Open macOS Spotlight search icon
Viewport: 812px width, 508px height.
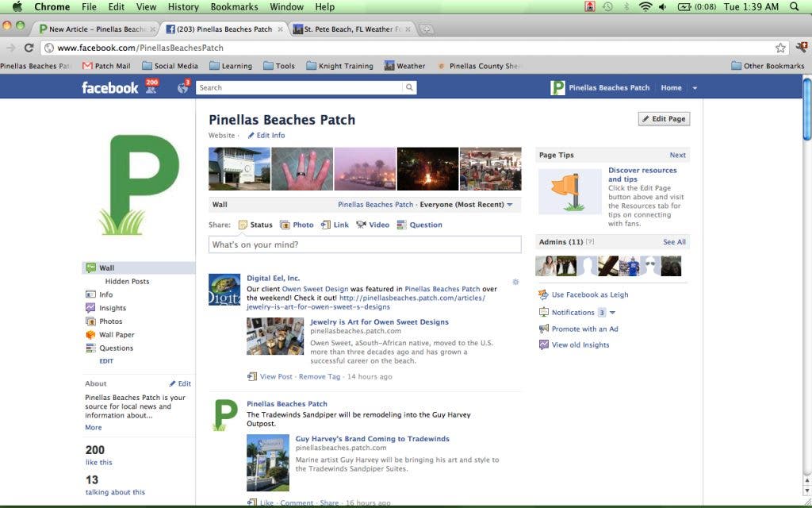pyautogui.click(x=795, y=6)
